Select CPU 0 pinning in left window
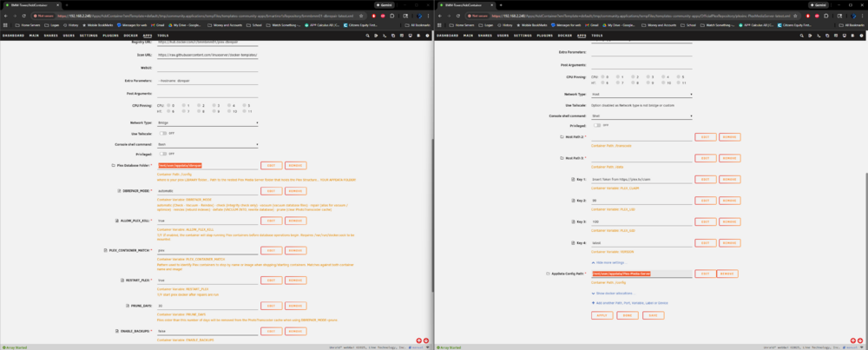This screenshot has height=350, width=868. point(168,105)
